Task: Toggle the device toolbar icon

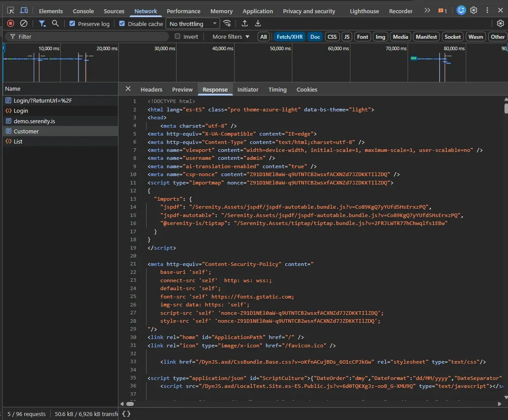Action: coord(24,11)
